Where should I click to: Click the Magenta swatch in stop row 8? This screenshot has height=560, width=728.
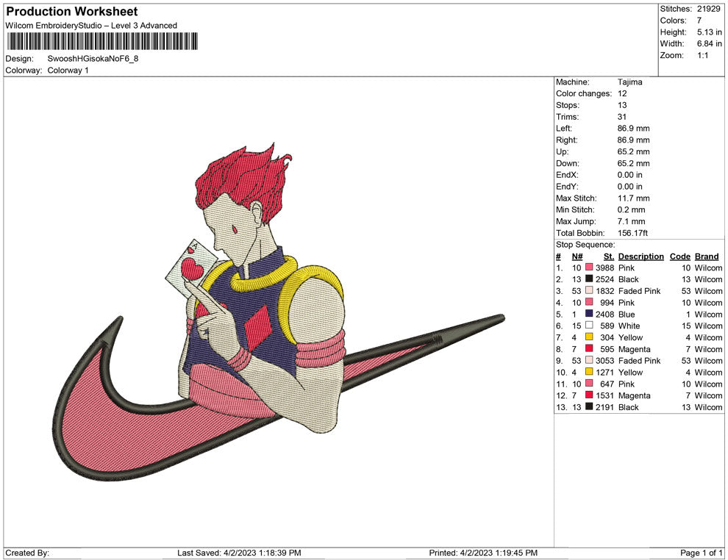click(x=589, y=348)
